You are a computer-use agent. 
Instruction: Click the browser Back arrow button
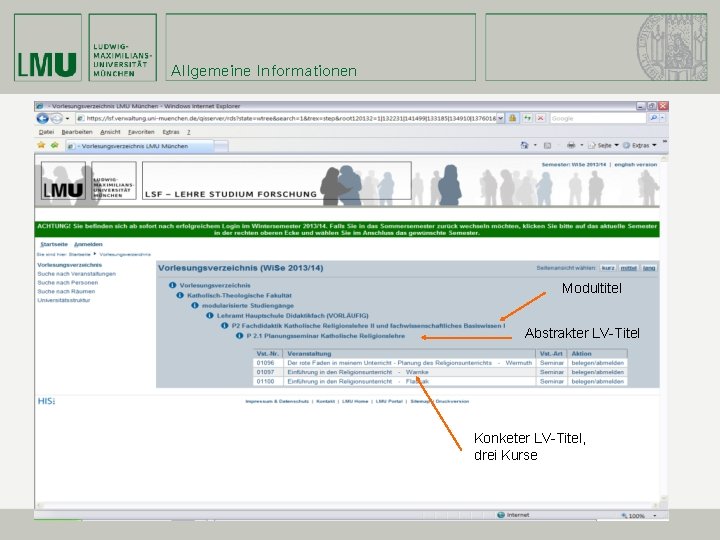pos(43,118)
